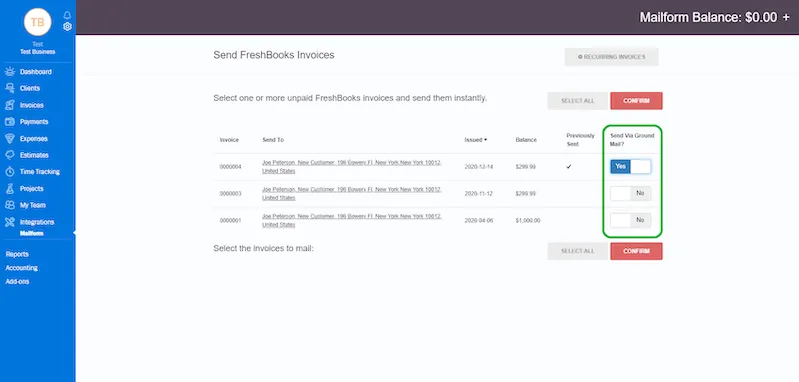The height and width of the screenshot is (382, 799).
Task: Click the Expenses sidebar icon
Action: (10, 139)
